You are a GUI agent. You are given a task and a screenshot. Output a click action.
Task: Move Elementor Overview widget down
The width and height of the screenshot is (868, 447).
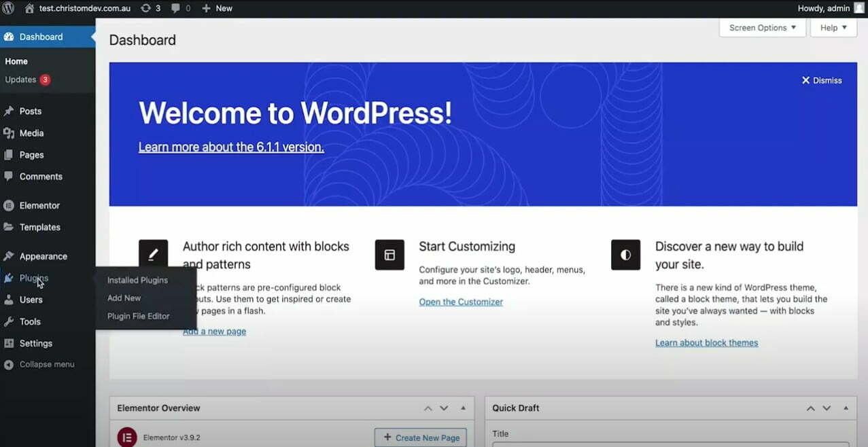(x=444, y=408)
